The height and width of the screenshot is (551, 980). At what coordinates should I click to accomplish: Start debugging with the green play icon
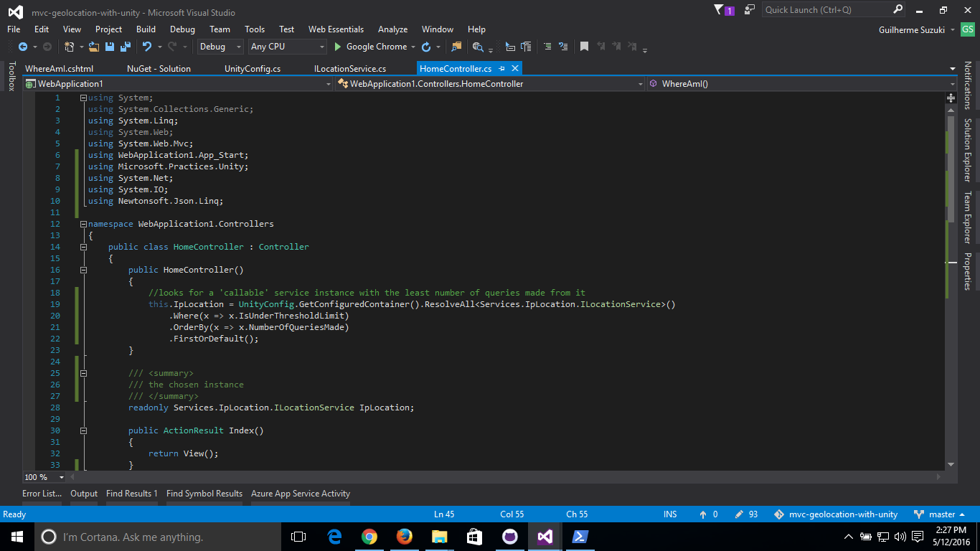(338, 47)
